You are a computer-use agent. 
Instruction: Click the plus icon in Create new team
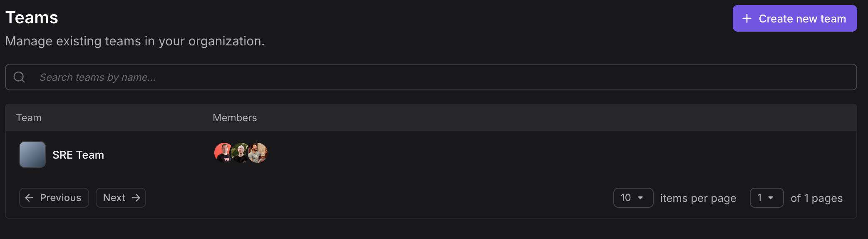(747, 18)
